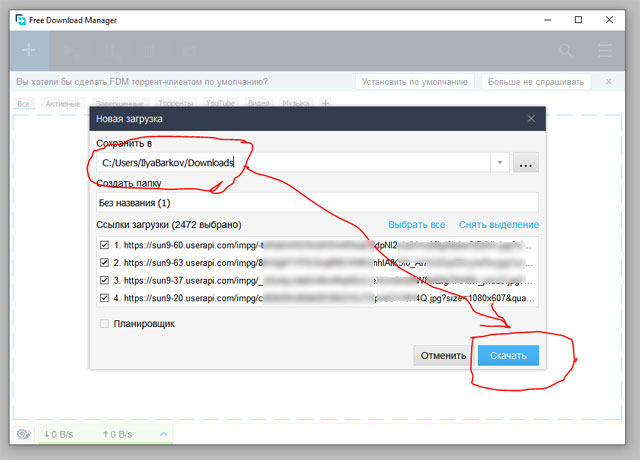Enable the Планировщик checkbox

pyautogui.click(x=104, y=324)
